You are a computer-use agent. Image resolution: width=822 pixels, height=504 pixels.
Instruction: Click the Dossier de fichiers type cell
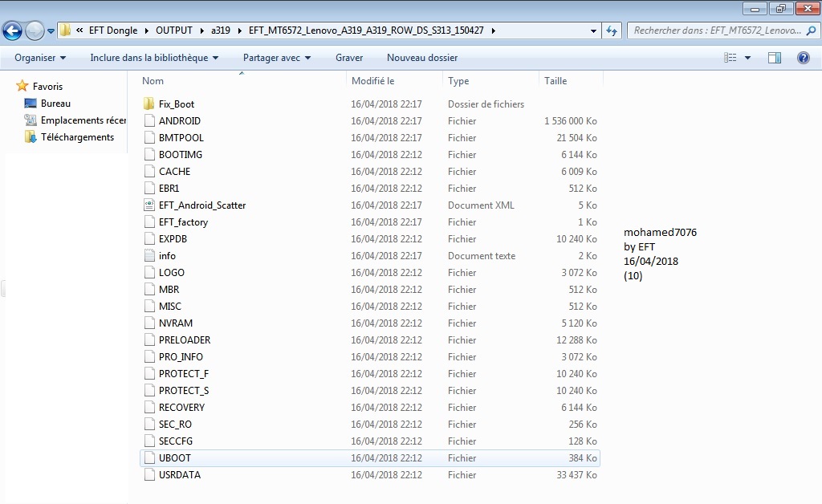(x=486, y=104)
